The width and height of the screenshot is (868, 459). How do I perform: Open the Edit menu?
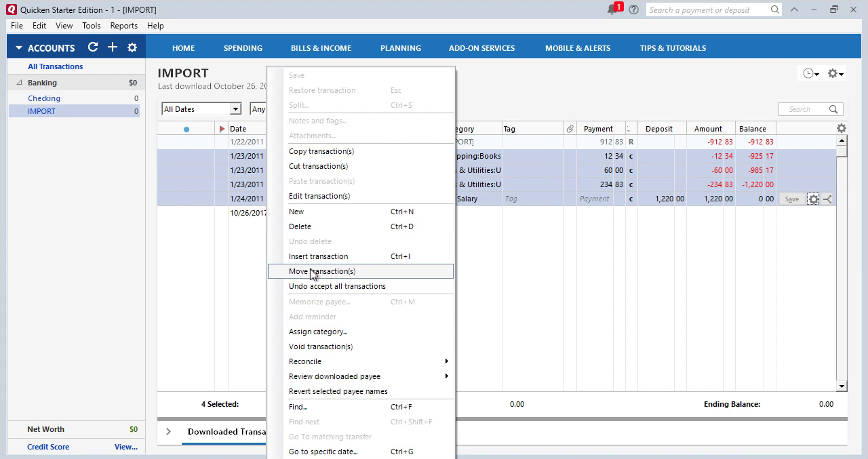point(39,26)
